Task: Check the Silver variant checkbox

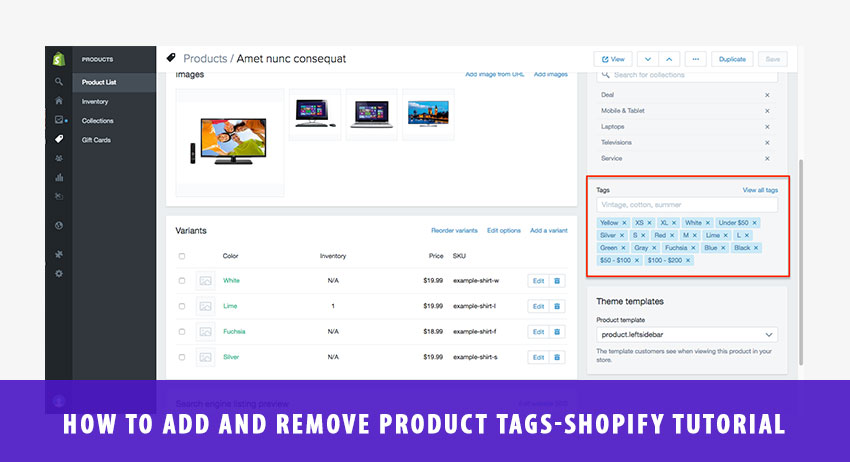Action: [182, 357]
